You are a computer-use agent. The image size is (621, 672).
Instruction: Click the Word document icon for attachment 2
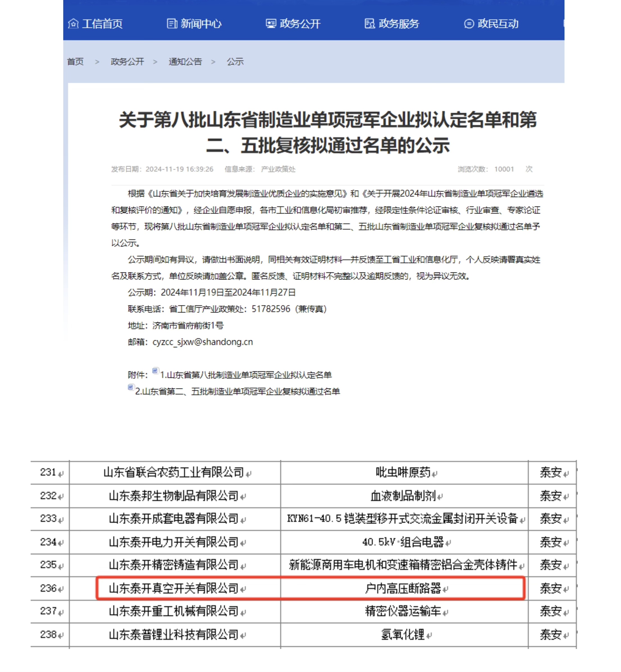(x=131, y=387)
